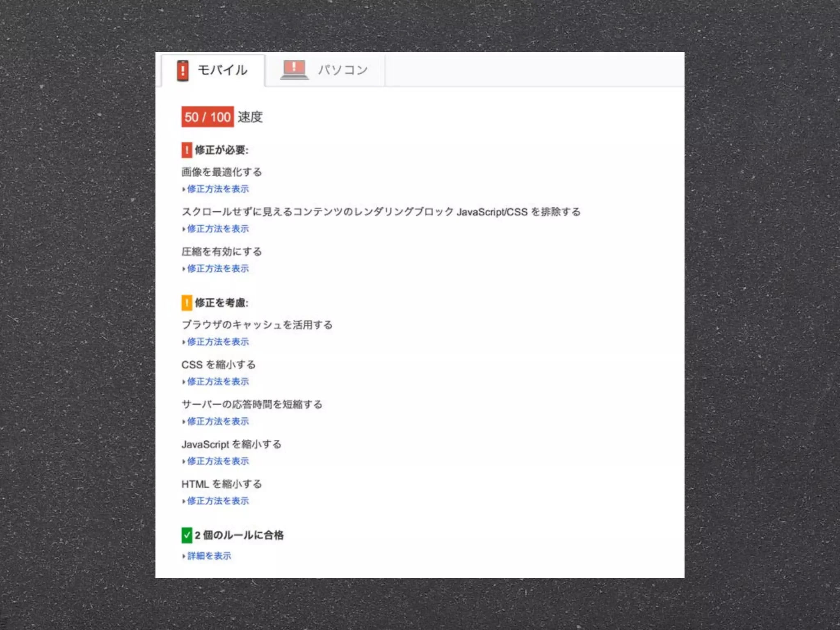The height and width of the screenshot is (630, 840).
Task: Click the 50 / 100 score badge
Action: coord(208,117)
